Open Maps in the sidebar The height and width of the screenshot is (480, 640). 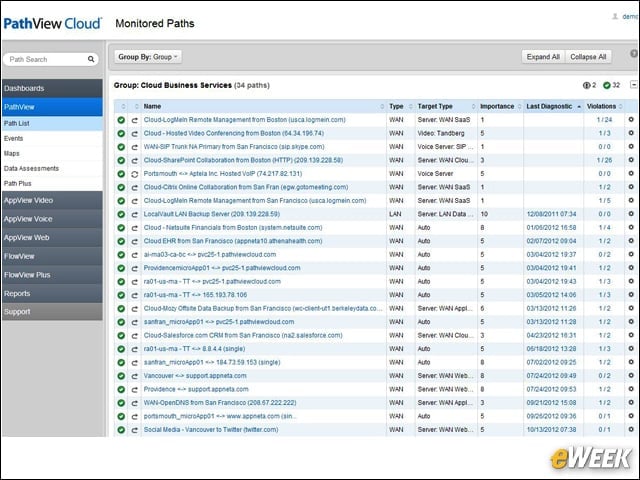pos(52,153)
